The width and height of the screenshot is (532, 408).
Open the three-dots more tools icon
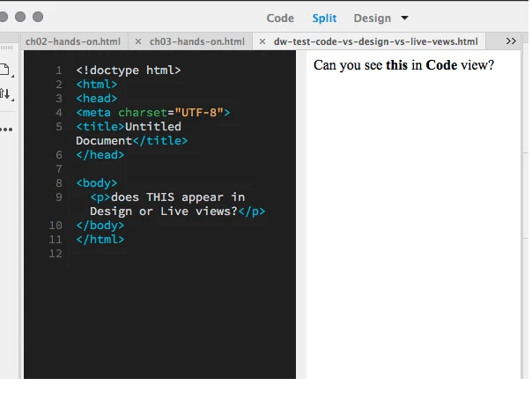pyautogui.click(x=6, y=130)
